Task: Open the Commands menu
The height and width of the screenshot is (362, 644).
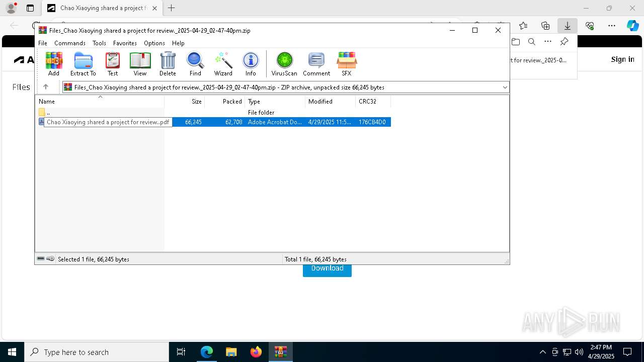Action: (70, 43)
